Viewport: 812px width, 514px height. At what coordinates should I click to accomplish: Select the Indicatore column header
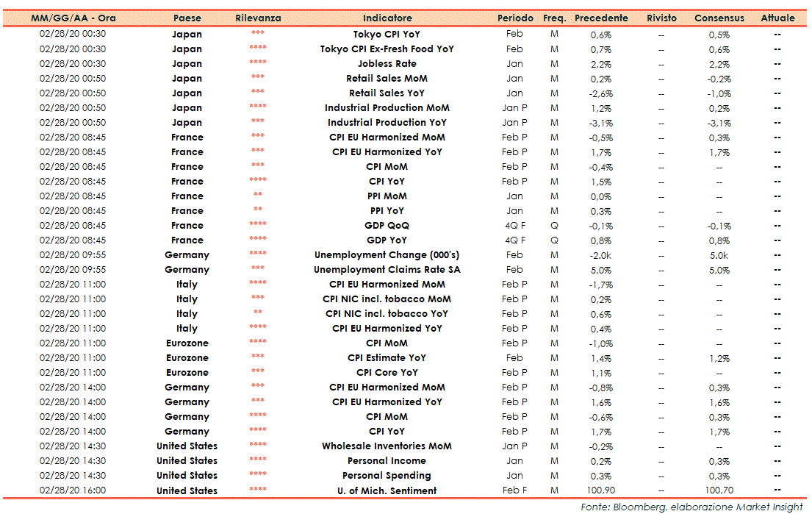click(387, 18)
